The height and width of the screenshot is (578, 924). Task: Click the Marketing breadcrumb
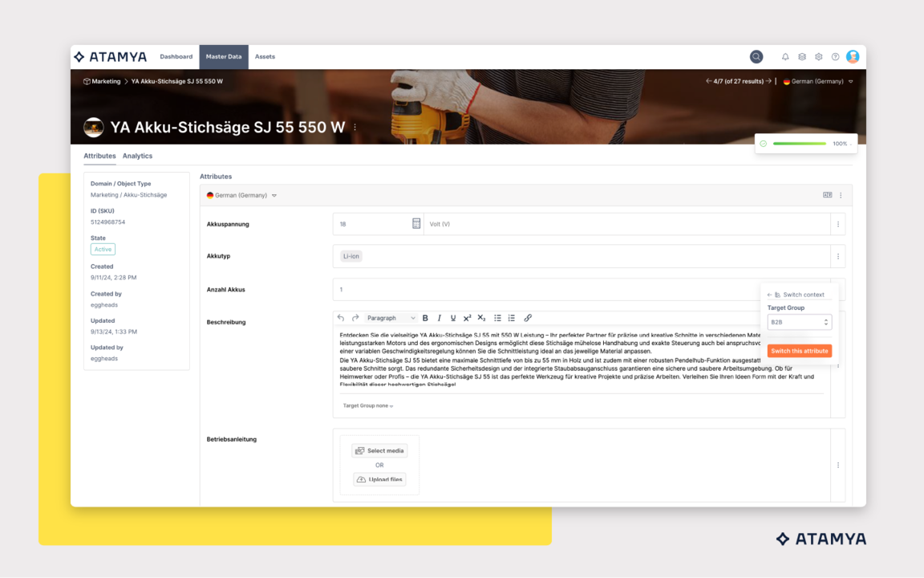tap(106, 81)
